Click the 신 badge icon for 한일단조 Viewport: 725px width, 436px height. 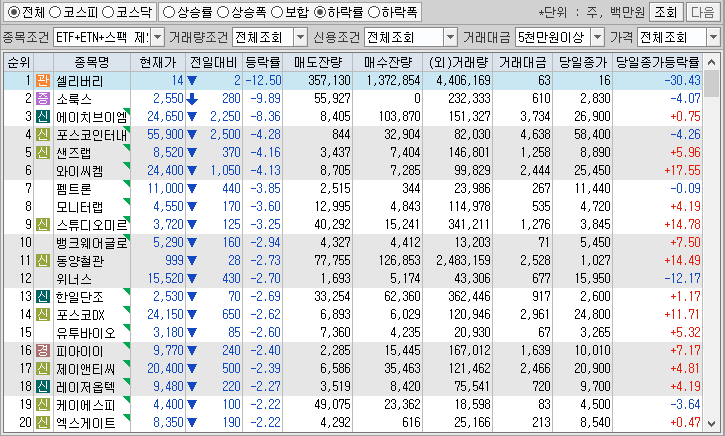[x=43, y=297]
